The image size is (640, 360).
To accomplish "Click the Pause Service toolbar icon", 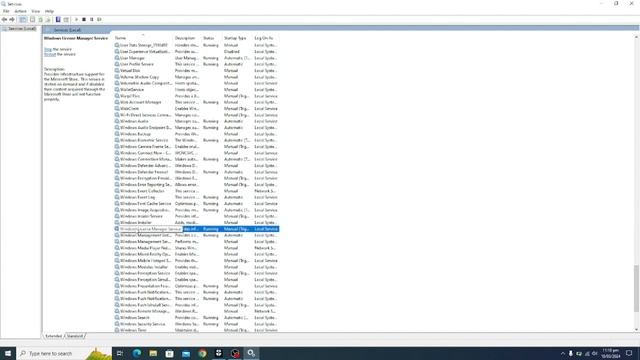I will coord(91,20).
